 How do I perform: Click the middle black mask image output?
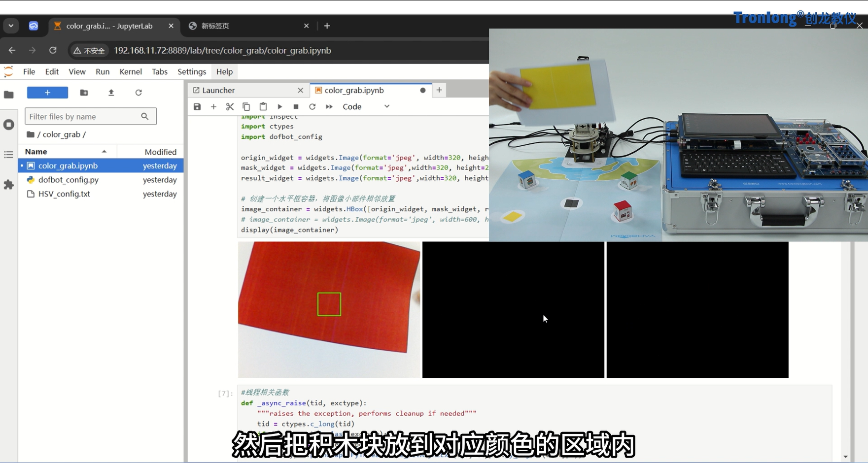click(513, 310)
